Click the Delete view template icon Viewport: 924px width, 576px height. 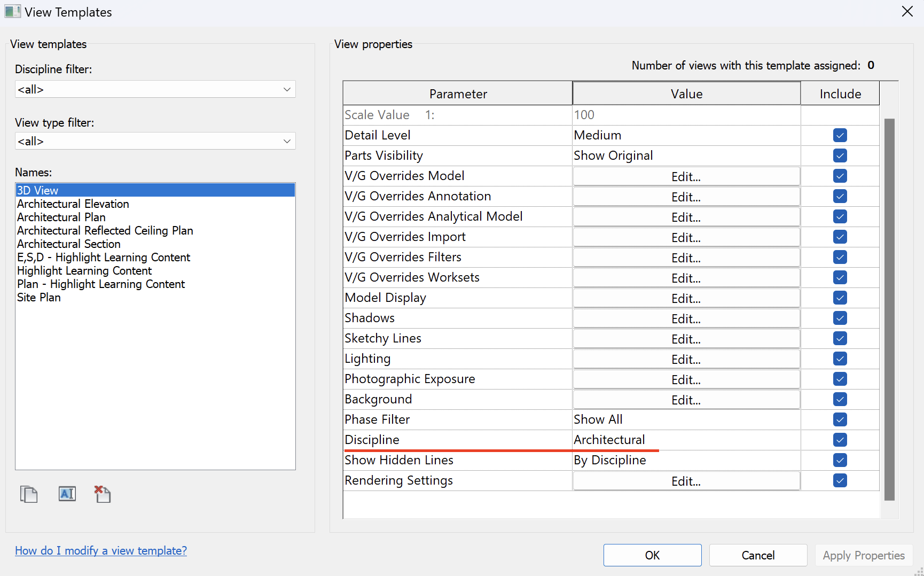[x=102, y=494]
